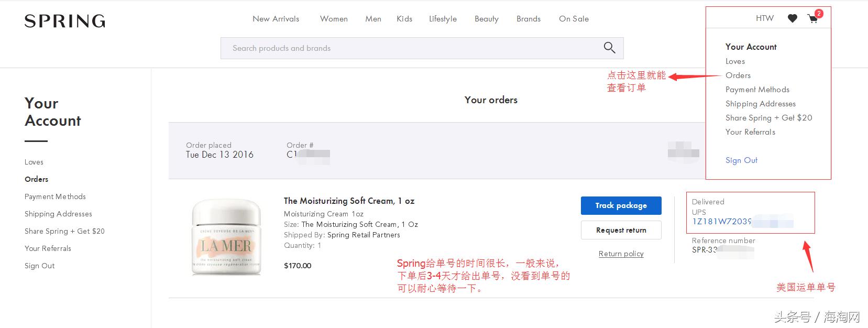Viewport: 868px width, 328px height.
Task: Click the UPS tracking number link
Action: tap(722, 222)
